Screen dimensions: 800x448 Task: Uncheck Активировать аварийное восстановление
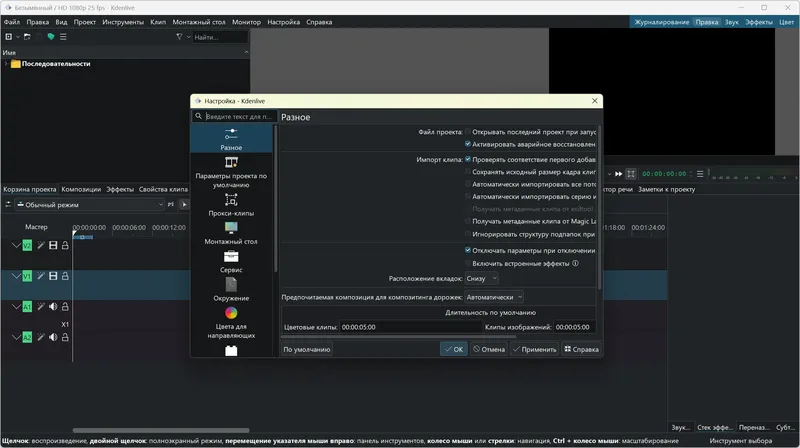(x=468, y=144)
